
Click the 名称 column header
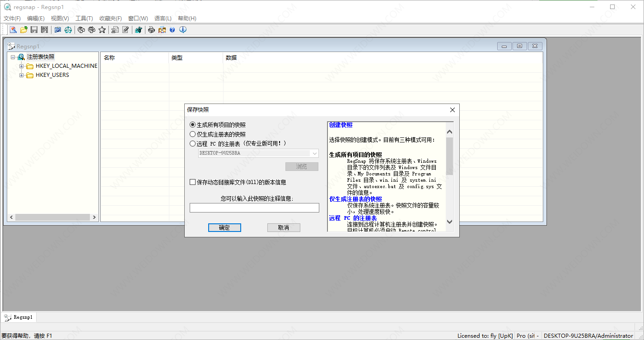coord(135,58)
